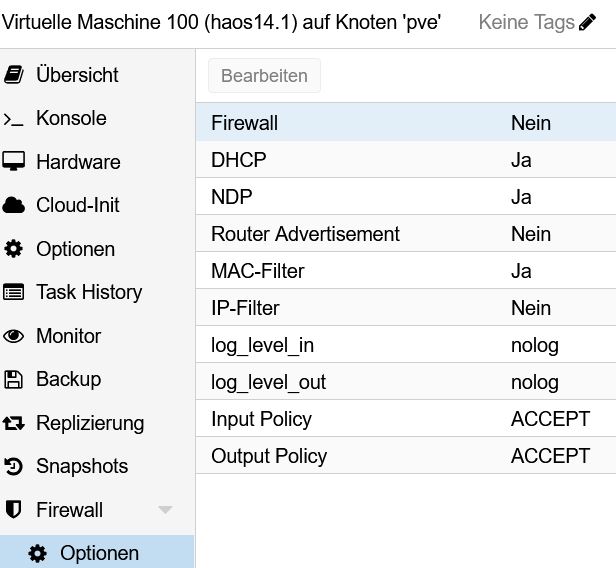
Task: Open Konsole via its terminal icon
Action: pyautogui.click(x=13, y=119)
